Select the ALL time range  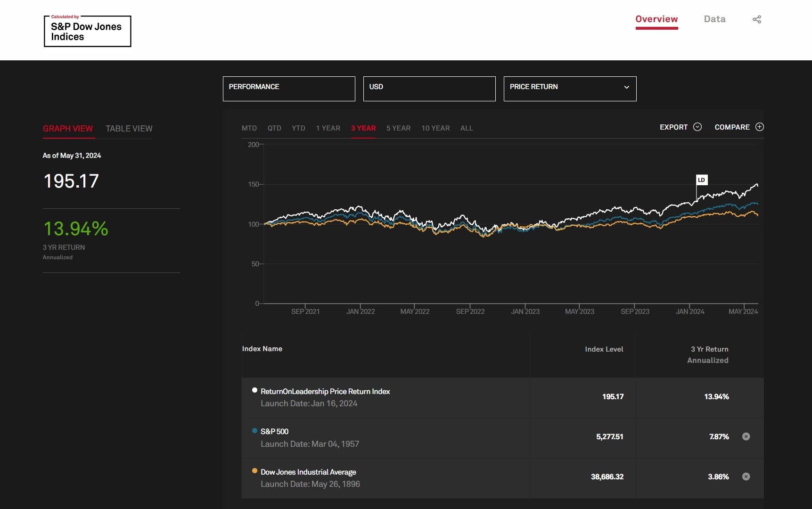point(467,128)
